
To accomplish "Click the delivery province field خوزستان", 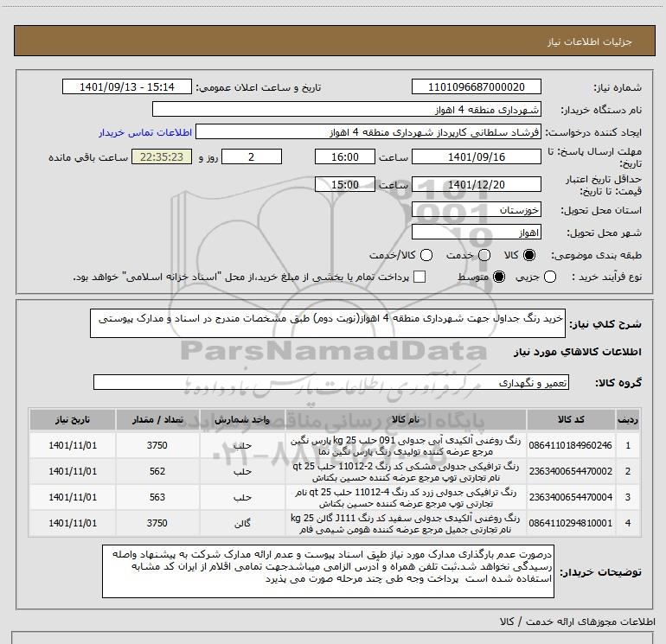I will [476, 210].
